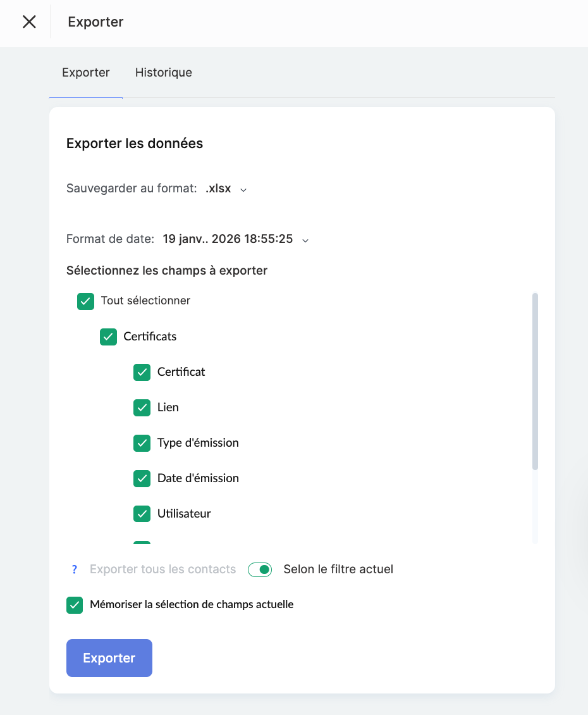
Task: Uncheck Mémoriser la sélection de champs actuelle
Action: 75,605
